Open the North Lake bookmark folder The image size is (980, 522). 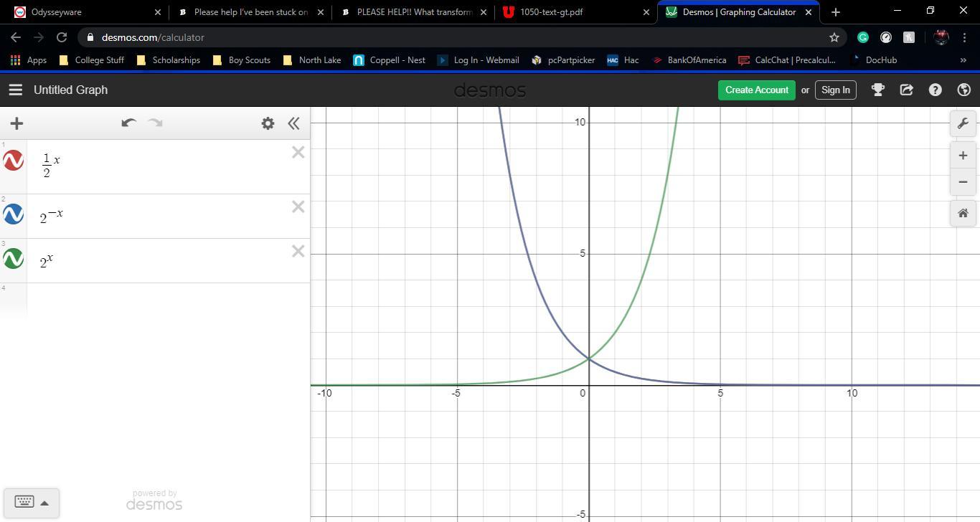(x=311, y=60)
